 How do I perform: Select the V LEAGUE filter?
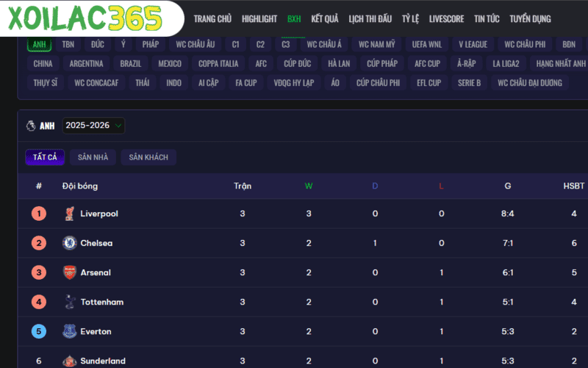[473, 44]
